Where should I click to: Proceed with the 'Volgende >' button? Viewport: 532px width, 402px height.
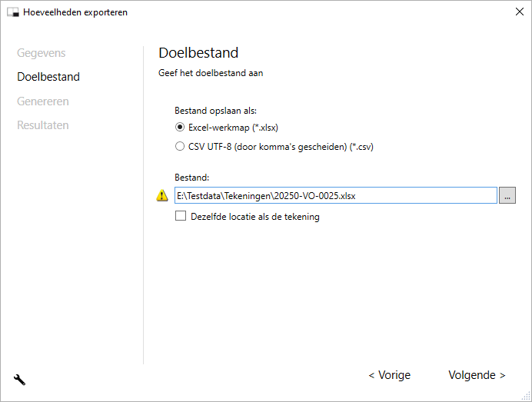coord(477,376)
